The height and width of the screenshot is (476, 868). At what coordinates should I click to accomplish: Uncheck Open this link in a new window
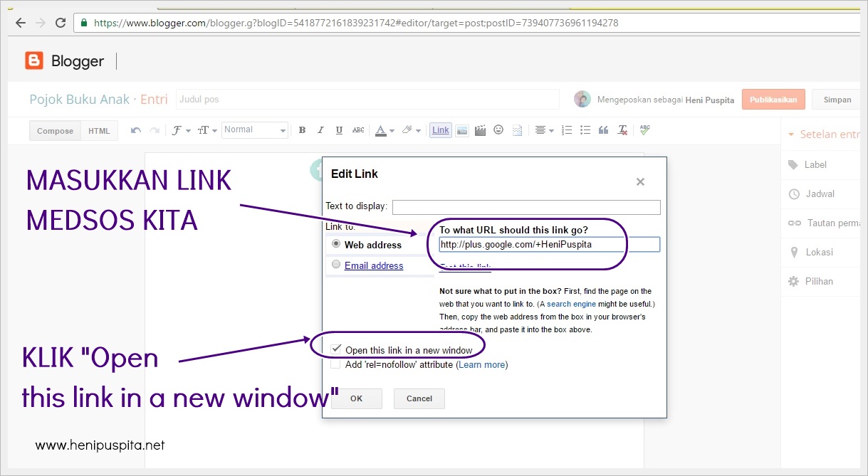(337, 349)
